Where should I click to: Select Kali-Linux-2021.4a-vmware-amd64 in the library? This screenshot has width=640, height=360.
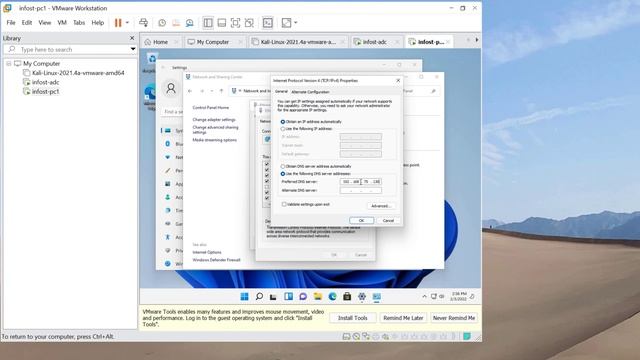[x=78, y=73]
